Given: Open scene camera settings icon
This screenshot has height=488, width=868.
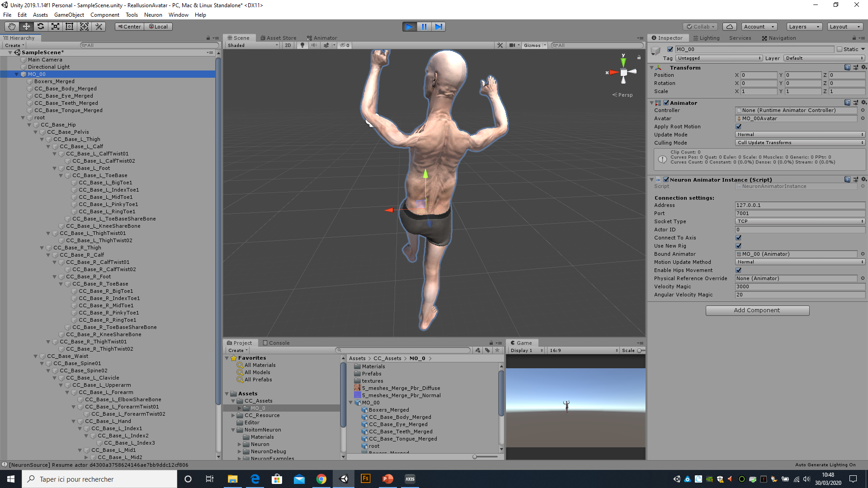Looking at the screenshot, I should pos(512,45).
